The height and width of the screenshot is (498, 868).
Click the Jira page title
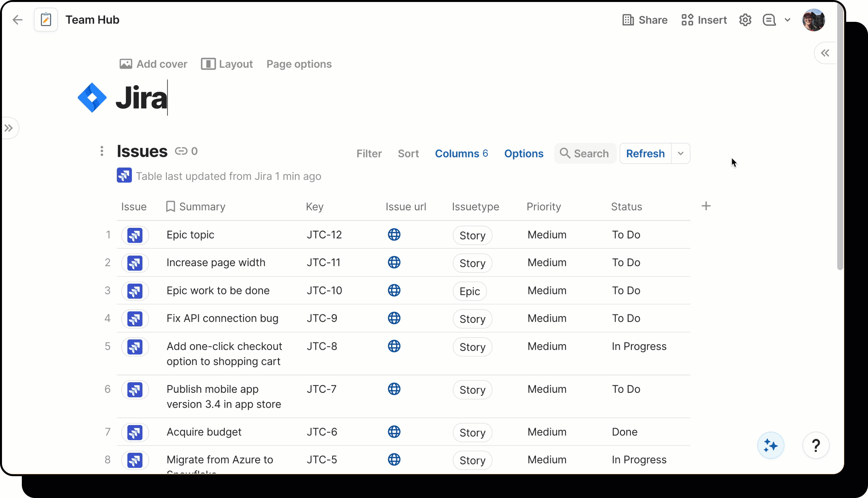(141, 98)
